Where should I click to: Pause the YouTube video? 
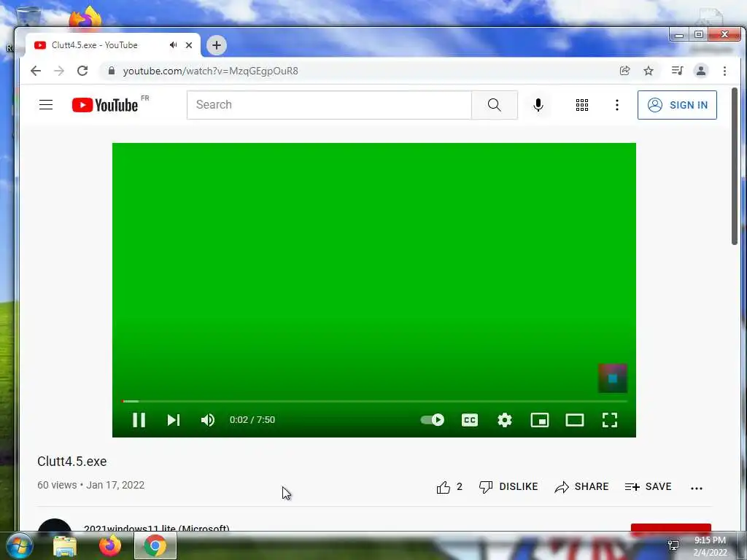pyautogui.click(x=139, y=419)
